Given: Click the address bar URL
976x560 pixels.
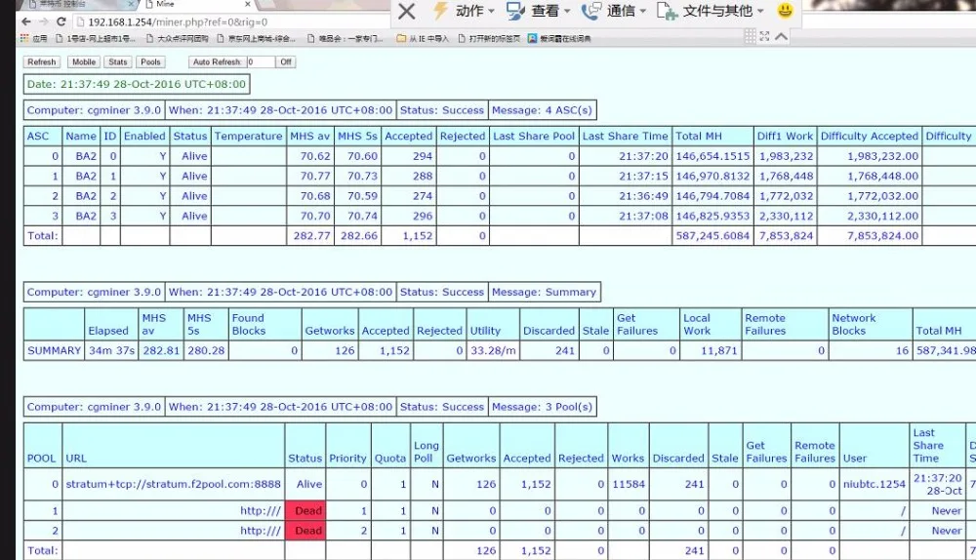Looking at the screenshot, I should 178,21.
